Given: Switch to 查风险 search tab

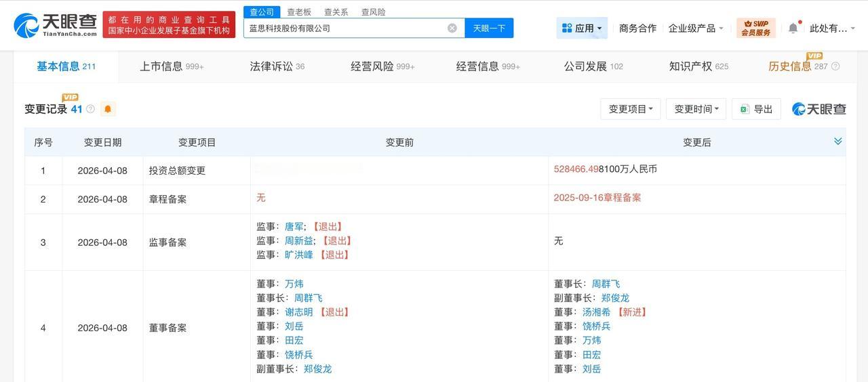Looking at the screenshot, I should click(374, 12).
